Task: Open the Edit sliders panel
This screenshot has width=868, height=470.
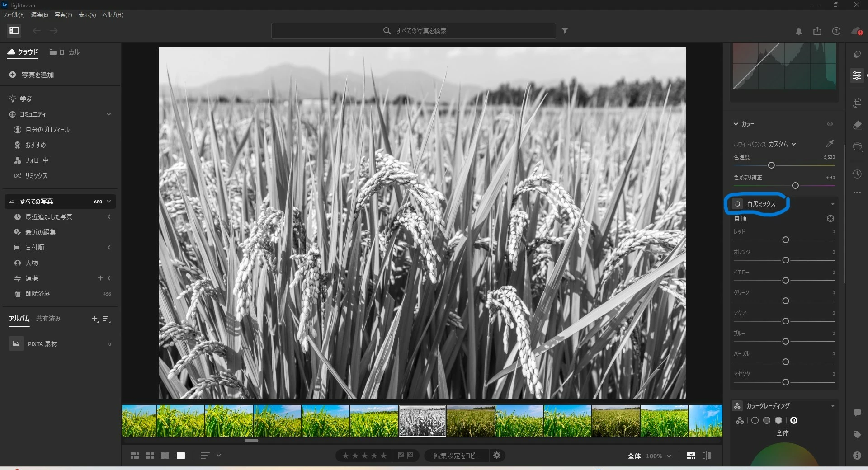Action: tap(857, 75)
